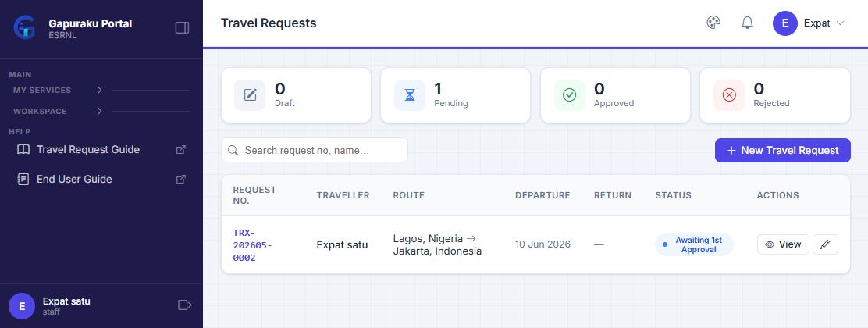Click the RETURN column header
This screenshot has width=868, height=328.
click(x=613, y=195)
